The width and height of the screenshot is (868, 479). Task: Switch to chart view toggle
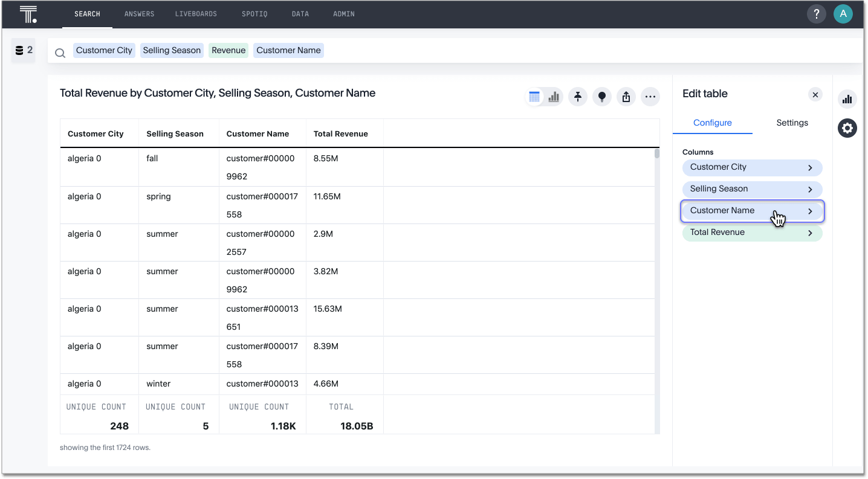coord(554,97)
